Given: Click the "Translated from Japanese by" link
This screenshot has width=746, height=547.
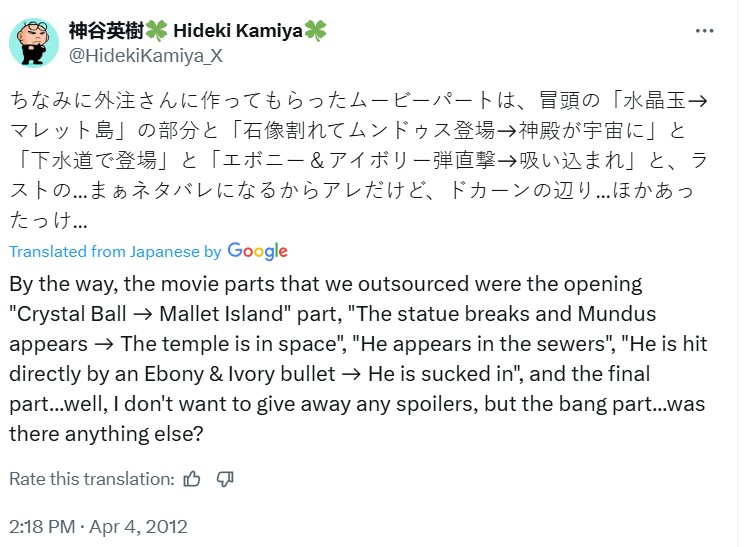Looking at the screenshot, I should tap(115, 251).
